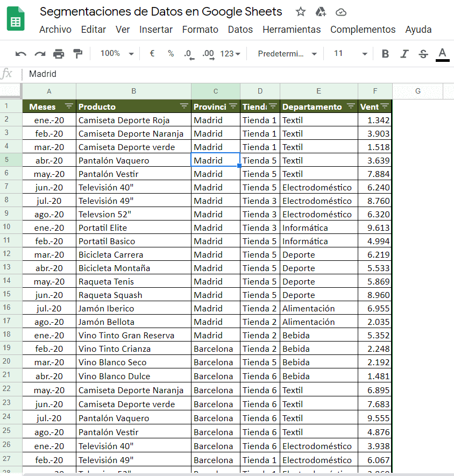The height and width of the screenshot is (476, 454).
Task: Select column A header
Action: [49, 91]
